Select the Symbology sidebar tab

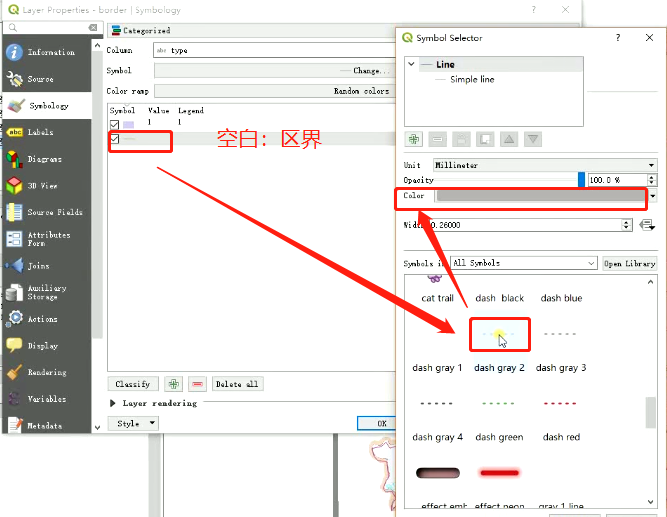click(47, 106)
